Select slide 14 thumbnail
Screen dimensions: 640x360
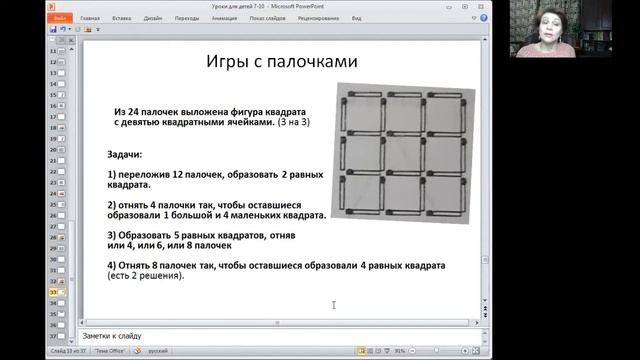[x=61, y=84]
